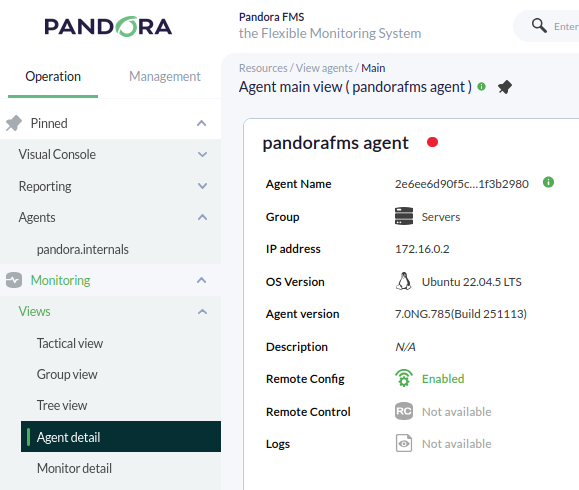Click the Remote Config enabled icon
Viewport: 579px width, 490px height.
[404, 378]
